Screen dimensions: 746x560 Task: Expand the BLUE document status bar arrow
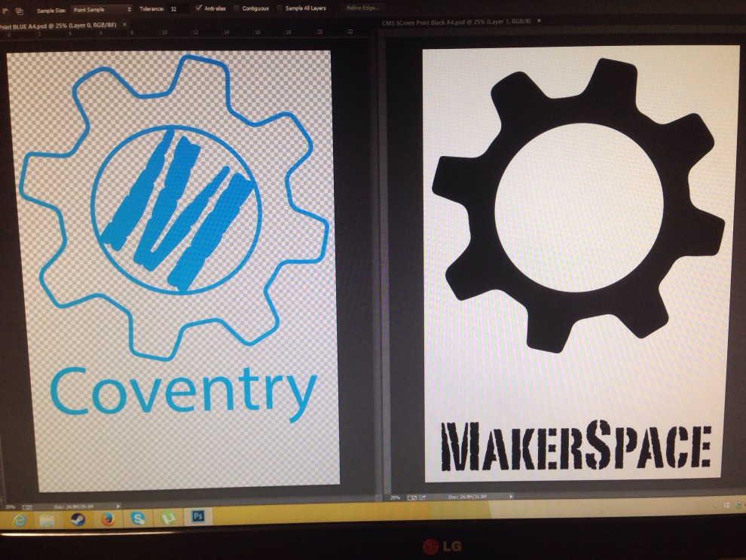click(118, 506)
